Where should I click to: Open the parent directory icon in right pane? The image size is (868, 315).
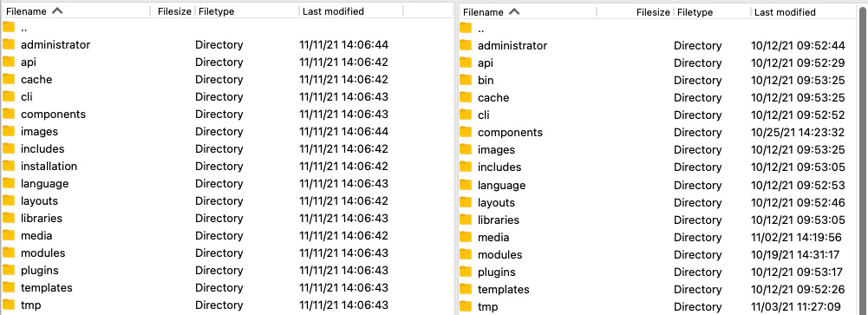pyautogui.click(x=466, y=29)
